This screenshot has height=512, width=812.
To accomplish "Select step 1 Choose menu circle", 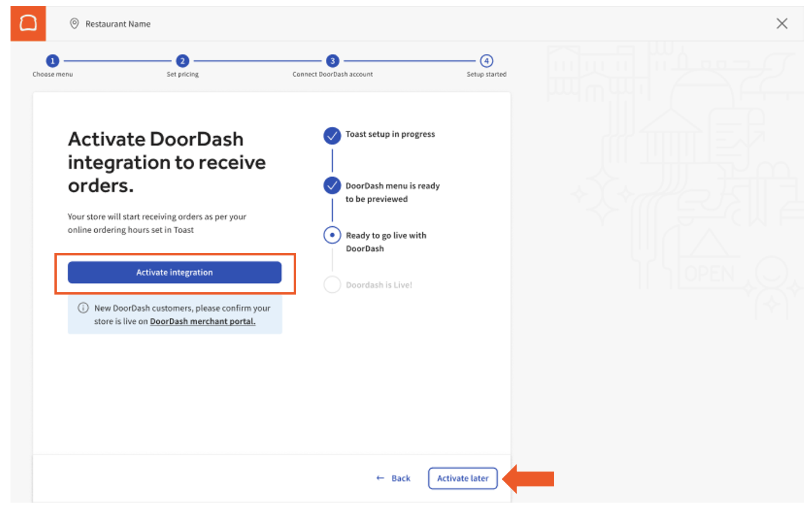I will [x=53, y=61].
